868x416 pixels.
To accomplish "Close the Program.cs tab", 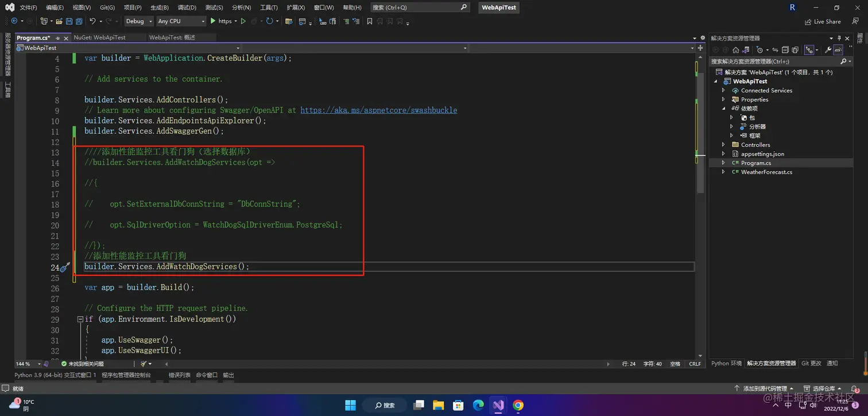I will (67, 37).
